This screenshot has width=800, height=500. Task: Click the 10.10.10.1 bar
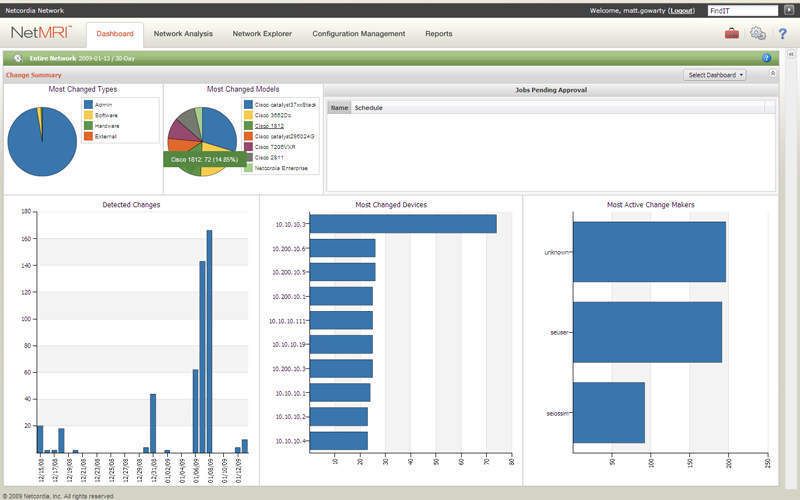[340, 393]
